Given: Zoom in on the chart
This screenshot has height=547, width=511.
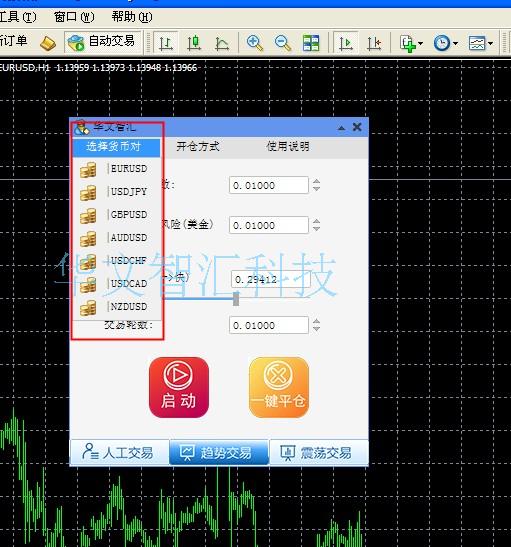Looking at the screenshot, I should coord(255,43).
